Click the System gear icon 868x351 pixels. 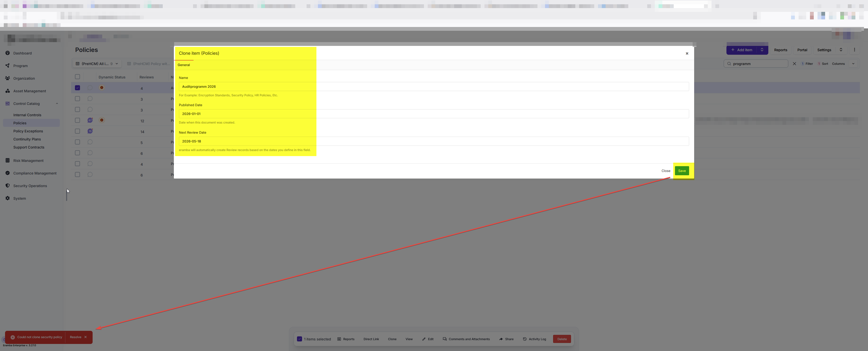tap(7, 198)
